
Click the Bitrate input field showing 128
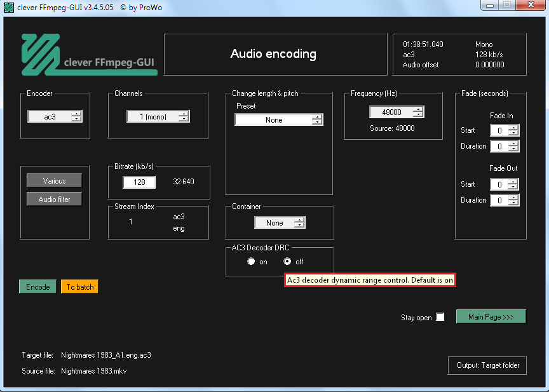[x=139, y=182]
